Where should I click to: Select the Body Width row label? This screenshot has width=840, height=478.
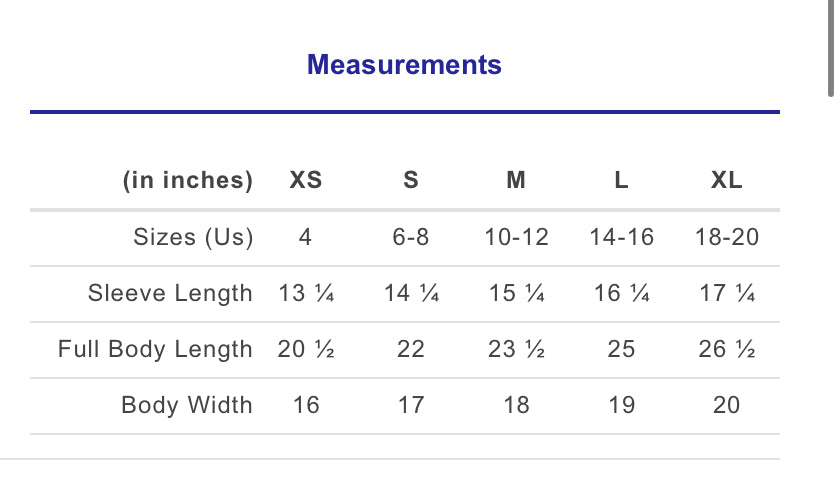pos(187,406)
